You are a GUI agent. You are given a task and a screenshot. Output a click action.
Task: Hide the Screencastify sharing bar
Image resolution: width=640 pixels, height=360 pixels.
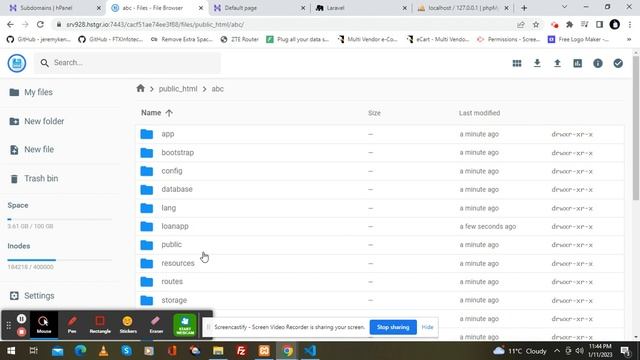coord(427,327)
